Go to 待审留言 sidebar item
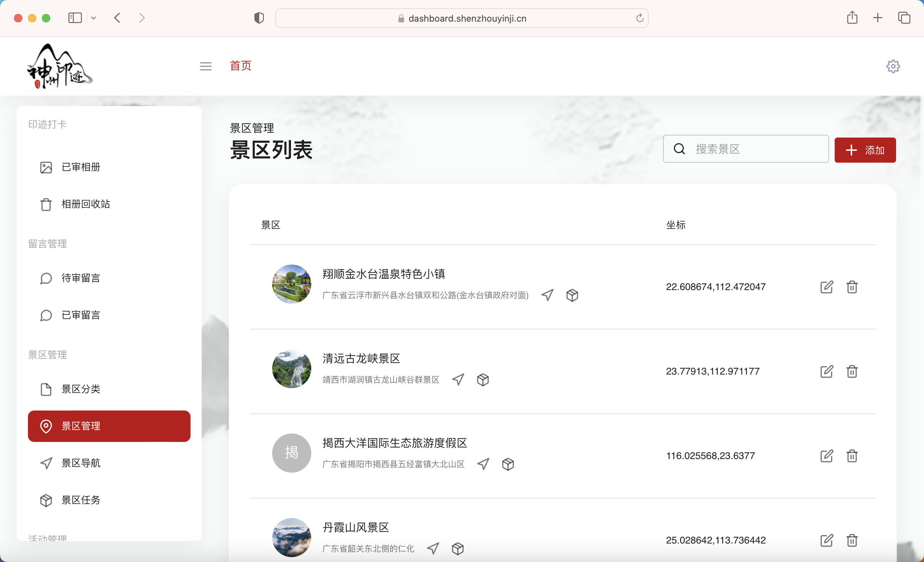Image resolution: width=924 pixels, height=562 pixels. tap(81, 278)
